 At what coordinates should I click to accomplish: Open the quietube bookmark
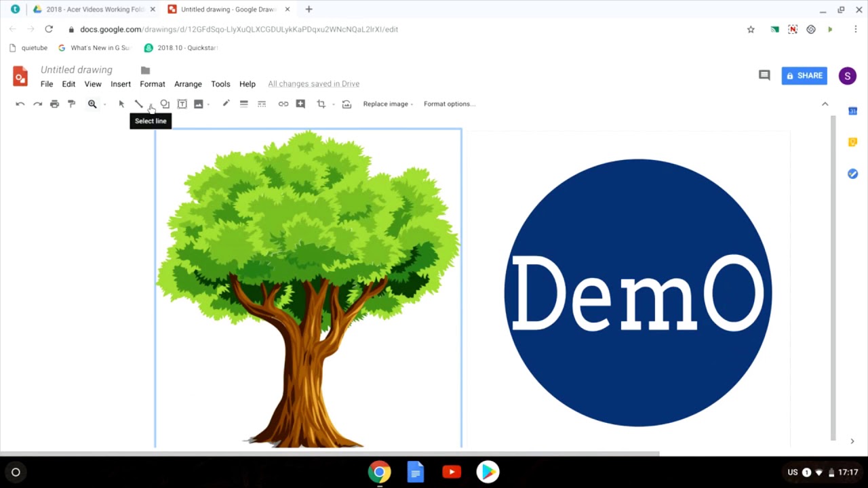click(28, 48)
